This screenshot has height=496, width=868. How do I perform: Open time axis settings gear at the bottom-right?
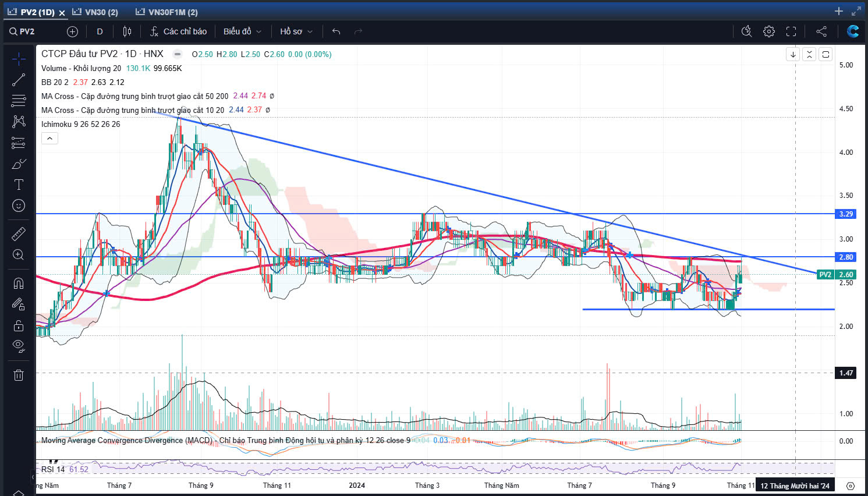click(851, 486)
